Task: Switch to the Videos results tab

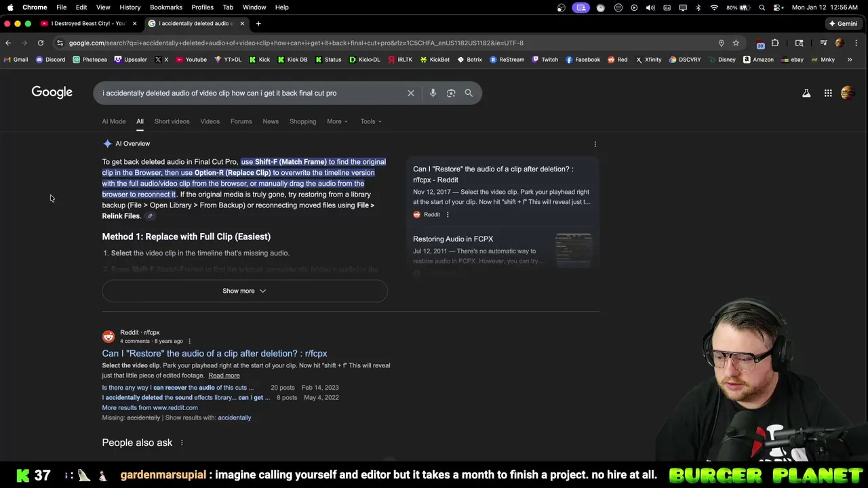Action: click(210, 121)
